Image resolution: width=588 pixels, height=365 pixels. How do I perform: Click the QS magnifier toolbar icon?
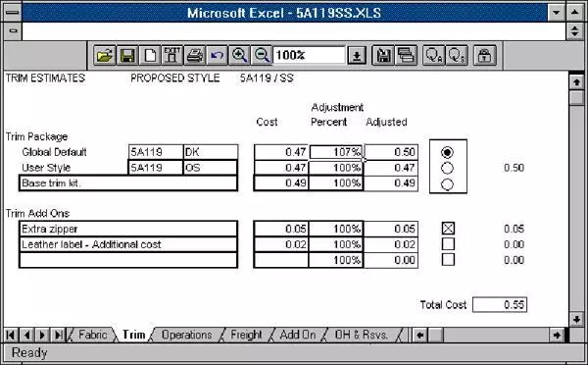coord(457,56)
